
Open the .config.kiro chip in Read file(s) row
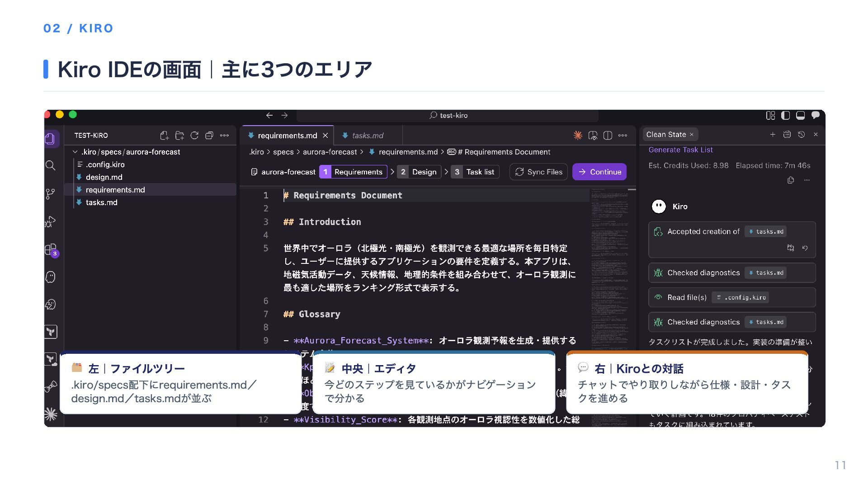pyautogui.click(x=741, y=297)
